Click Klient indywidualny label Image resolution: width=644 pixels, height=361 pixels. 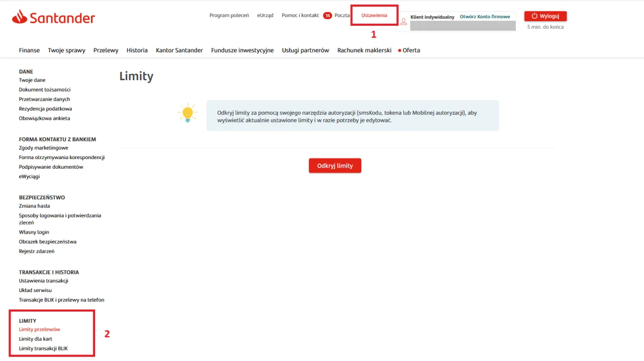(432, 17)
